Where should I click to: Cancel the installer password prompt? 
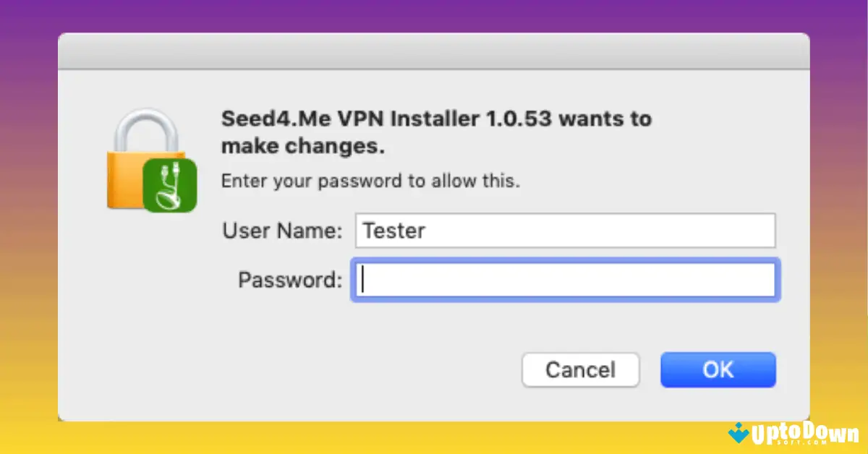click(x=580, y=369)
